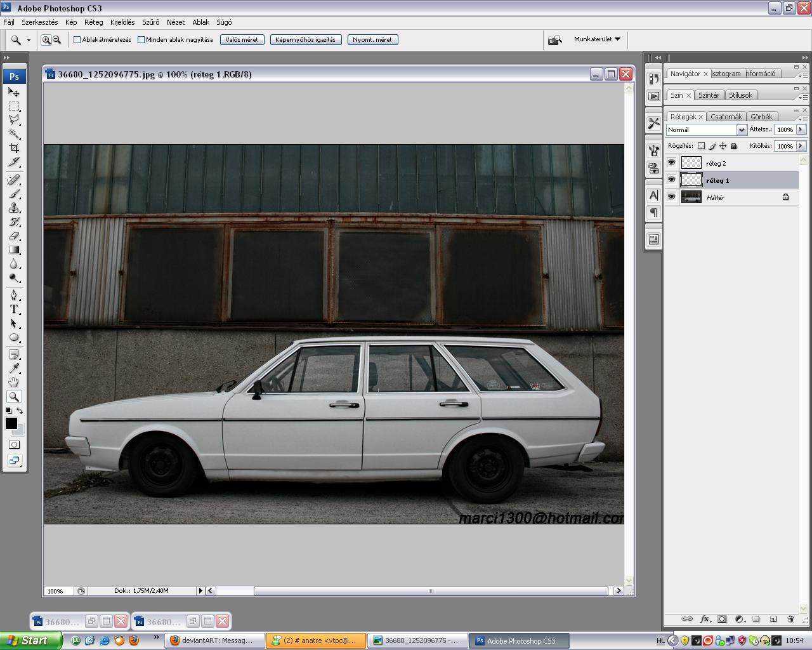The height and width of the screenshot is (650, 812).
Task: Click the Zoom tool in toolbox
Action: pos(14,397)
